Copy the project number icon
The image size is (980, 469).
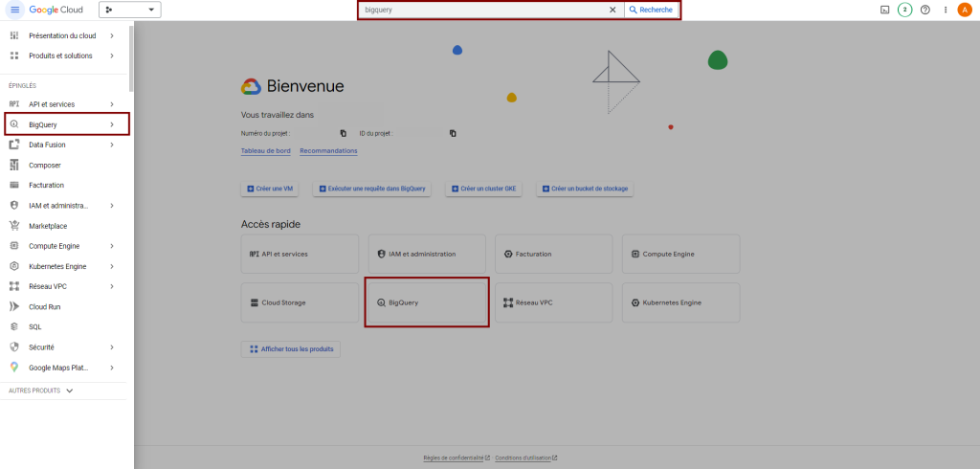344,133
